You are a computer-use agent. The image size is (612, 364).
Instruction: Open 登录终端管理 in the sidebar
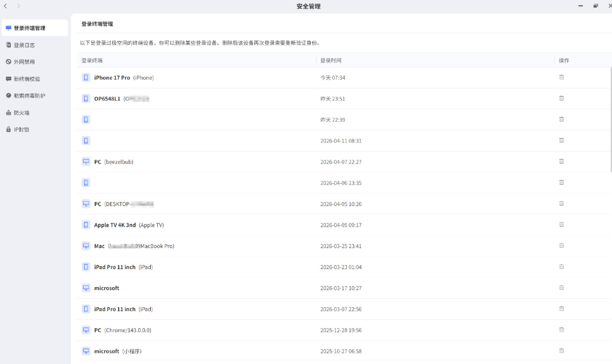[x=34, y=28]
